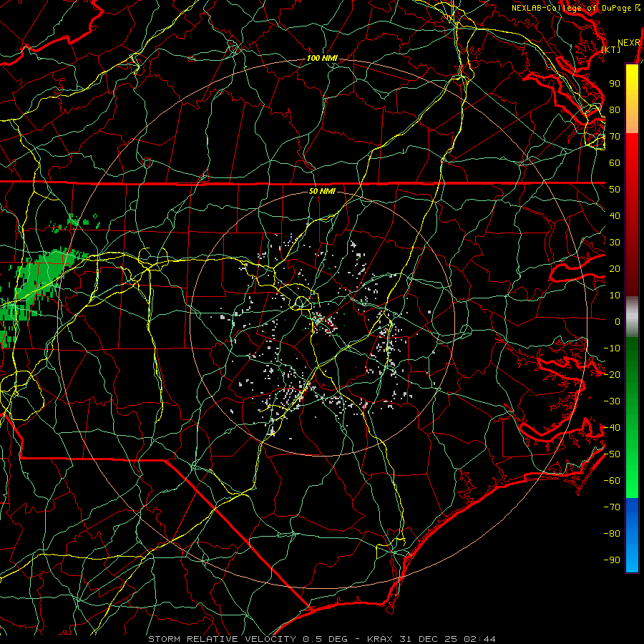The width and height of the screenshot is (644, 644).
Task: Click the 50 NMI range ring label
Action: pos(322,191)
